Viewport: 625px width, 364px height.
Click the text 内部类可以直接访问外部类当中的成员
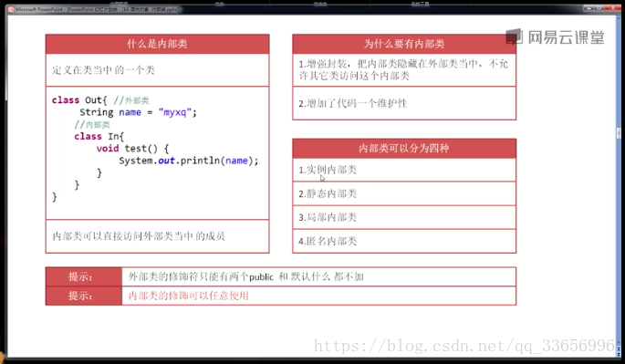point(139,236)
